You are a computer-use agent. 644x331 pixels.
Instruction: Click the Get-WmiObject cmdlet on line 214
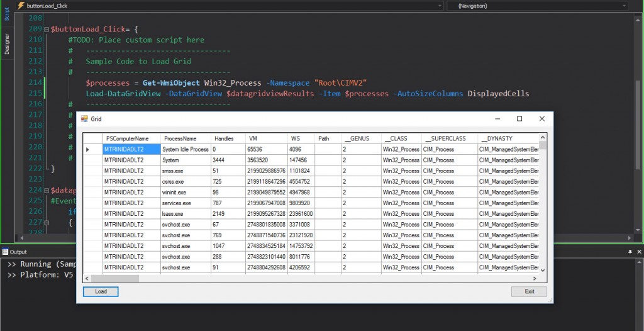pyautogui.click(x=171, y=82)
